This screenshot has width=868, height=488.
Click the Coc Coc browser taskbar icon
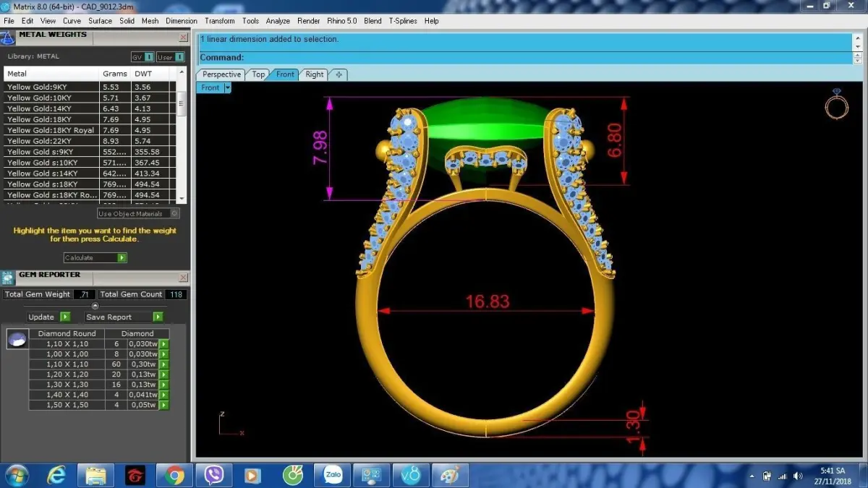tap(292, 476)
